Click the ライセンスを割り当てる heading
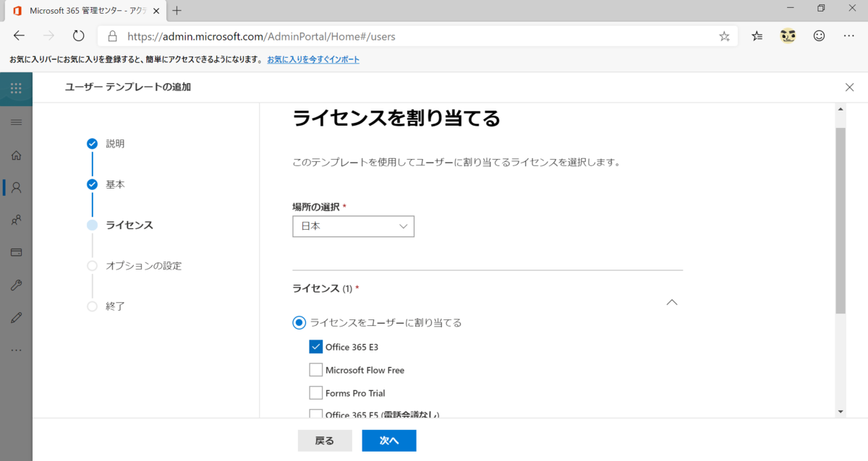Image resolution: width=868 pixels, height=461 pixels. (396, 119)
